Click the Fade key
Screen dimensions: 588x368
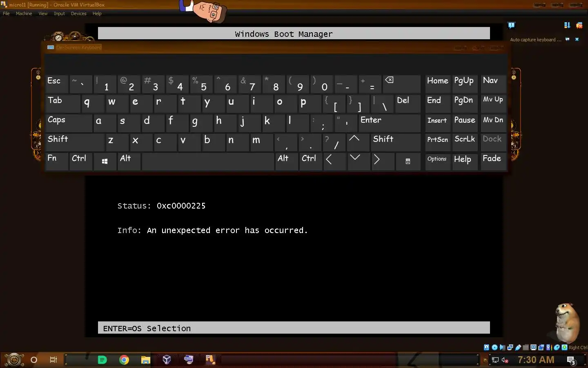[493, 161]
